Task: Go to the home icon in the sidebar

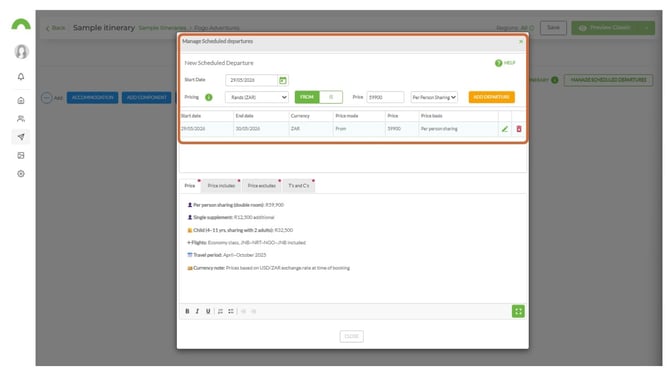Action: (21, 101)
